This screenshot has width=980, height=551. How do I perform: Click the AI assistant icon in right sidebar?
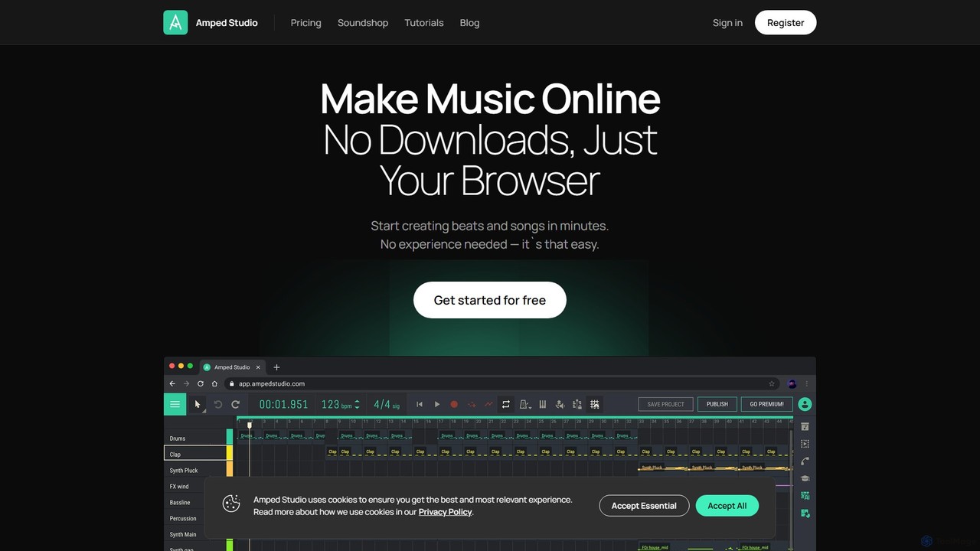pos(805,496)
